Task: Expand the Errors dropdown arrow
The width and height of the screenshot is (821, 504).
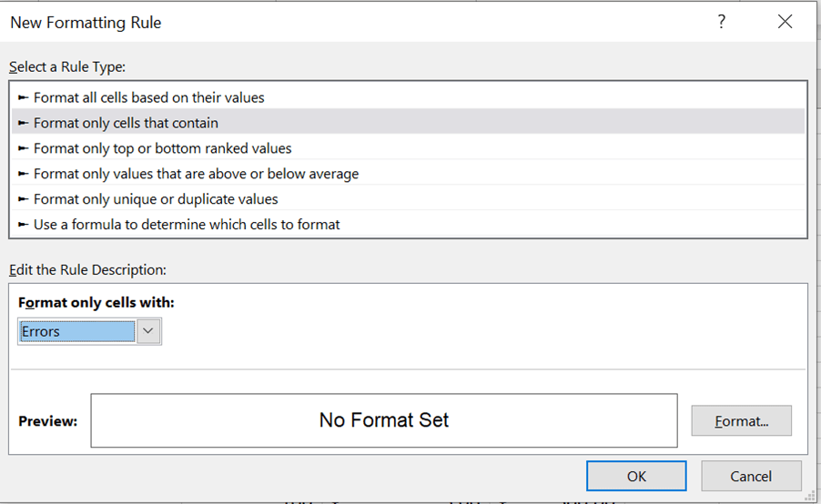Action: click(x=149, y=332)
